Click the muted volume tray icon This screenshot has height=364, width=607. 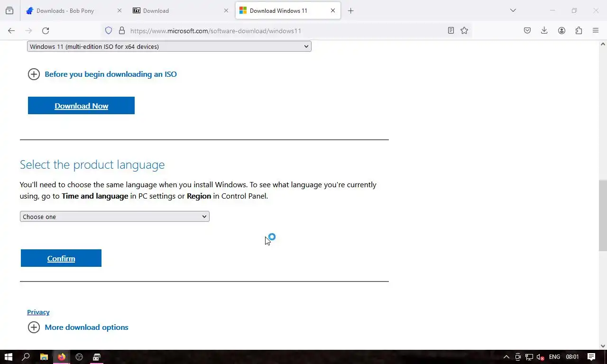click(x=540, y=357)
